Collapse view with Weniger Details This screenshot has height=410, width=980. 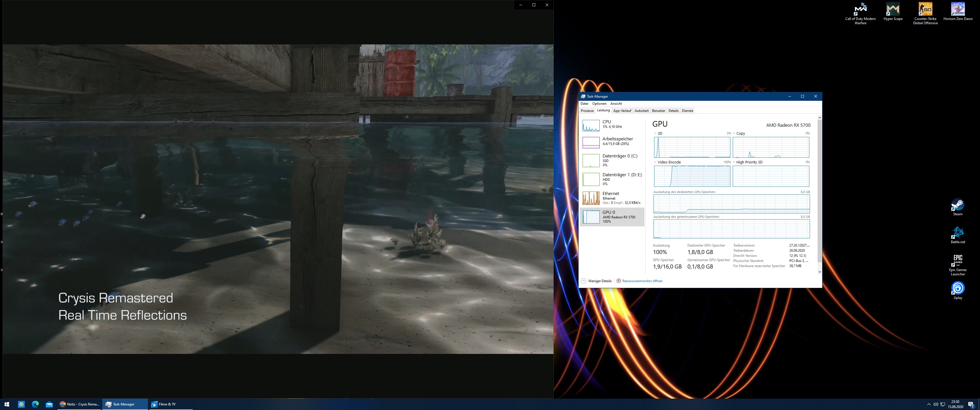pyautogui.click(x=596, y=281)
